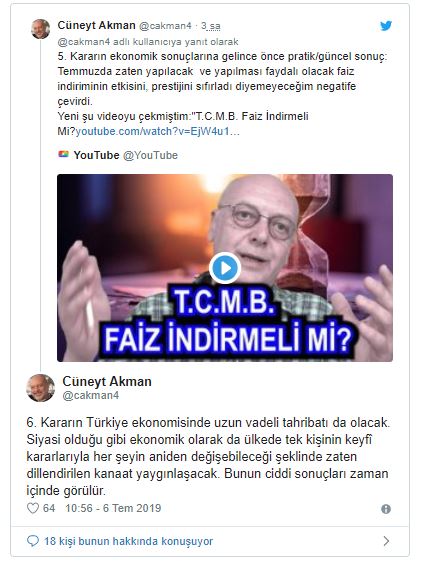Open '18 kişi bunun hakkında konuşuyor' link
436x562 pixels.
click(128, 541)
